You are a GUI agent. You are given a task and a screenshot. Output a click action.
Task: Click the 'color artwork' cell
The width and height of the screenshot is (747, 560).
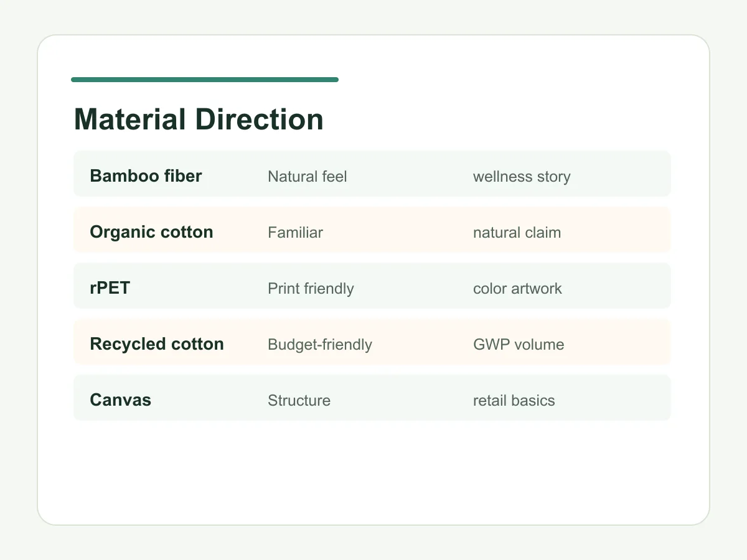click(517, 289)
